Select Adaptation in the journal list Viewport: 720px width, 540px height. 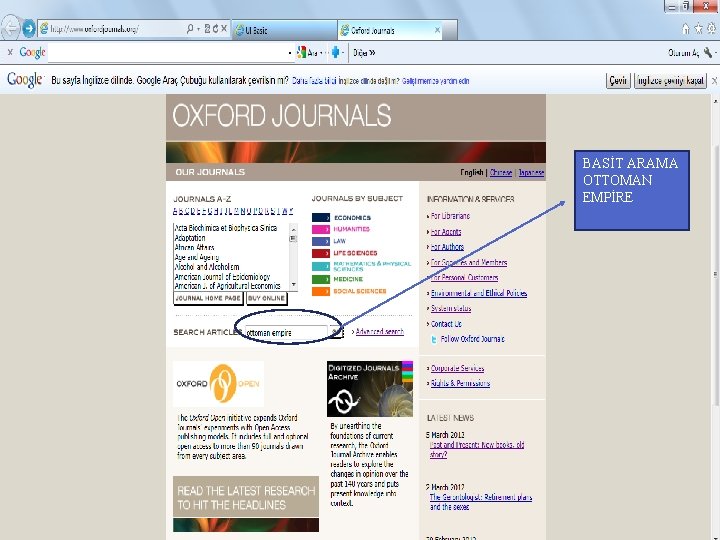(x=190, y=238)
